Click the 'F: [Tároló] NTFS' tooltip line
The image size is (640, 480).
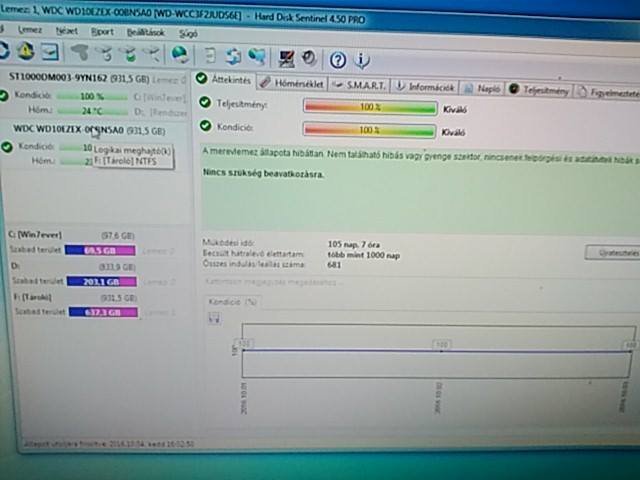tap(125, 161)
